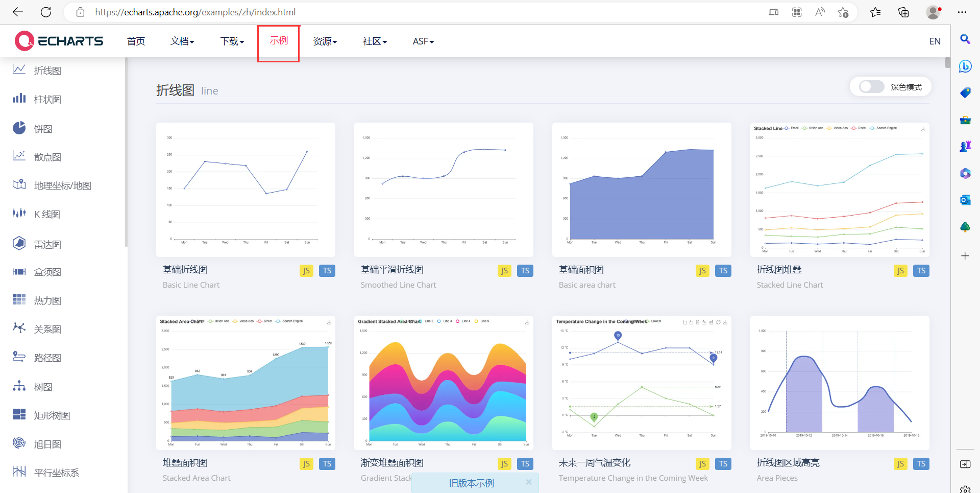980x493 pixels.
Task: Open the 渐变堆叠面积图 gradient chart thumbnail
Action: point(444,383)
